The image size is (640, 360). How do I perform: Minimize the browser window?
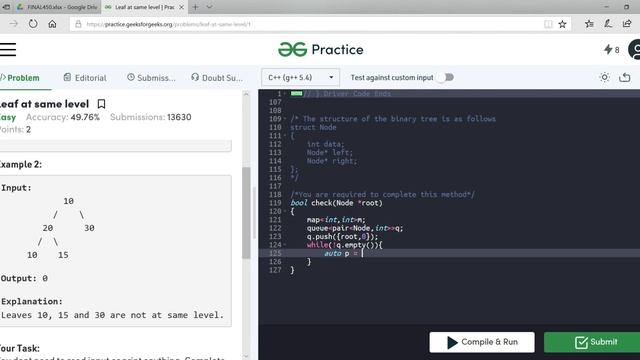click(x=606, y=7)
